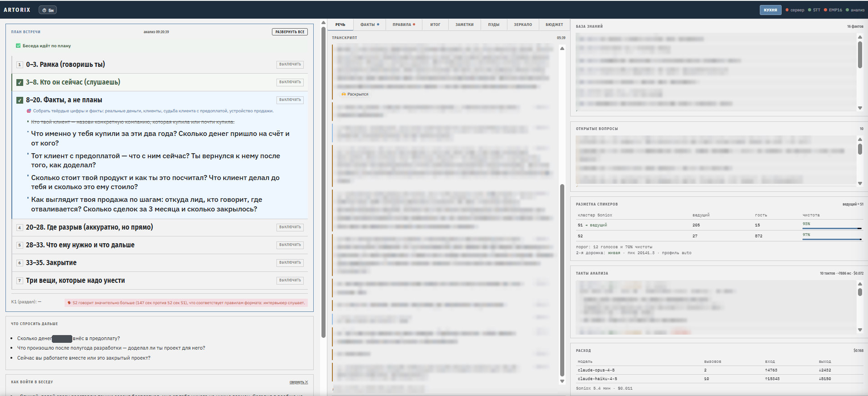
Task: Click the green анализ status indicator
Action: tap(855, 10)
